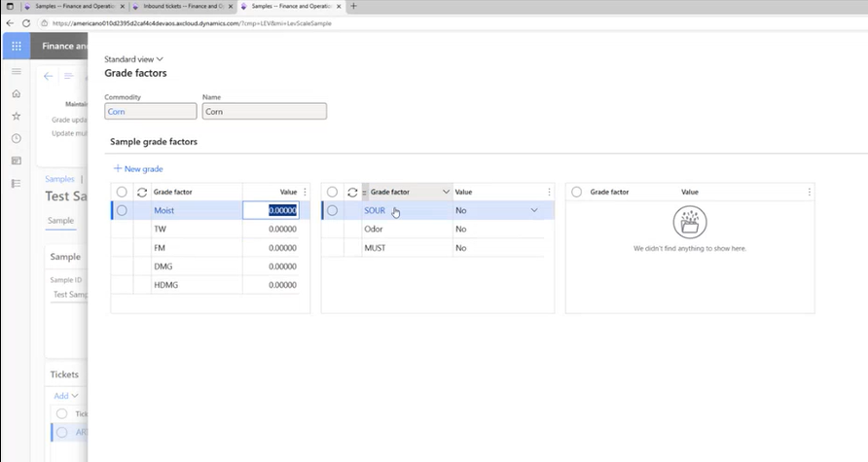This screenshot has width=868, height=462.
Task: Switch to the Sample tab
Action: (60, 221)
